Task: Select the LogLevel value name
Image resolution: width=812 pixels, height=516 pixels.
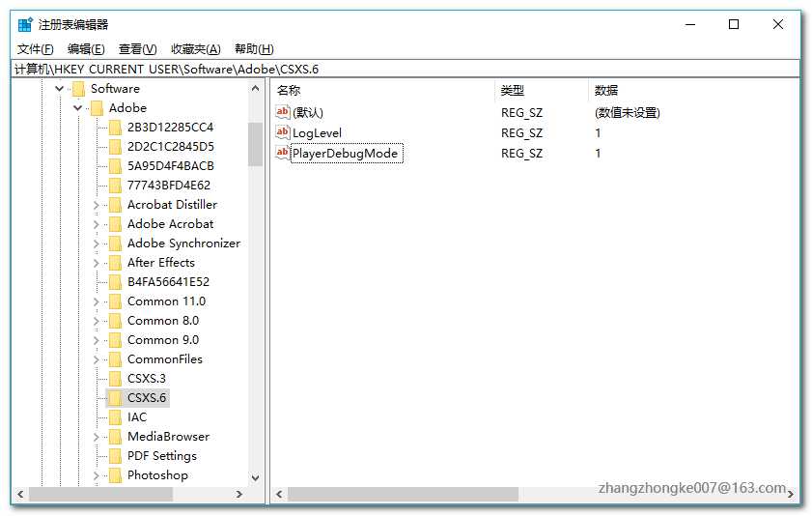Action: [x=317, y=133]
